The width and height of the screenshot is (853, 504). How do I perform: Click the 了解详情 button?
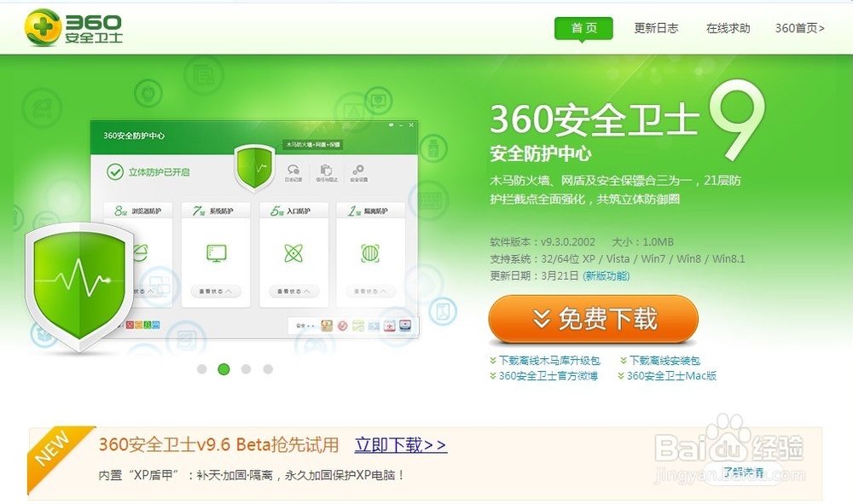click(743, 472)
